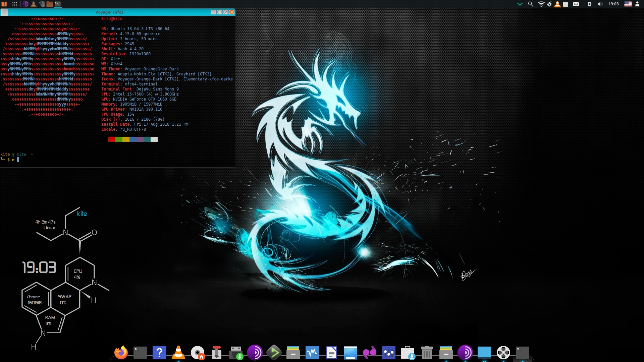
Task: Open LibreOffice Writer document icon in dock
Action: (x=331, y=353)
